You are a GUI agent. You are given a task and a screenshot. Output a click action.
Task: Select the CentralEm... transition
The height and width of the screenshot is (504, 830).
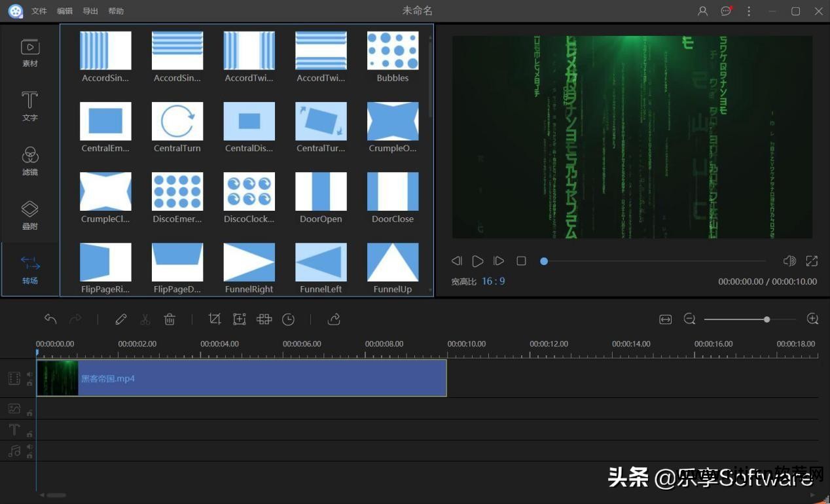tap(105, 121)
